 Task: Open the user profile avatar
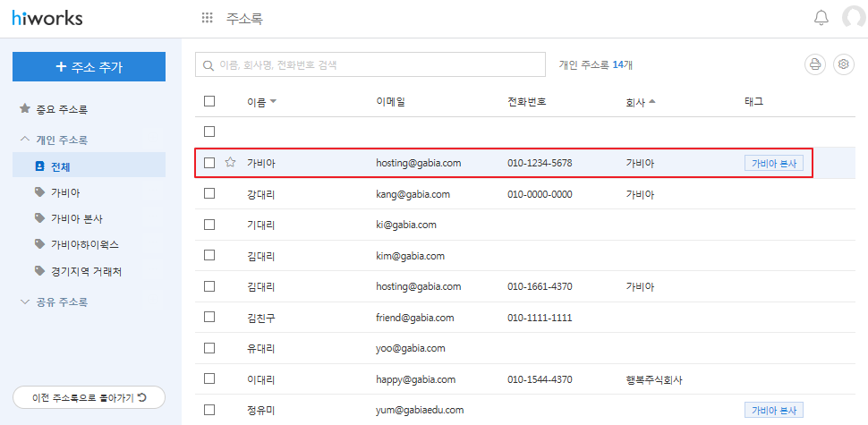click(854, 18)
